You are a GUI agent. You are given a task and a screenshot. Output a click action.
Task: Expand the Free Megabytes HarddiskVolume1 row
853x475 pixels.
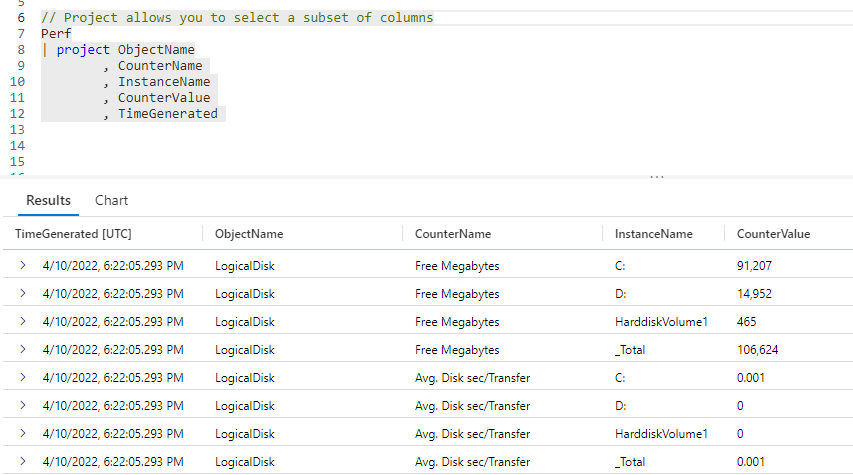22,322
